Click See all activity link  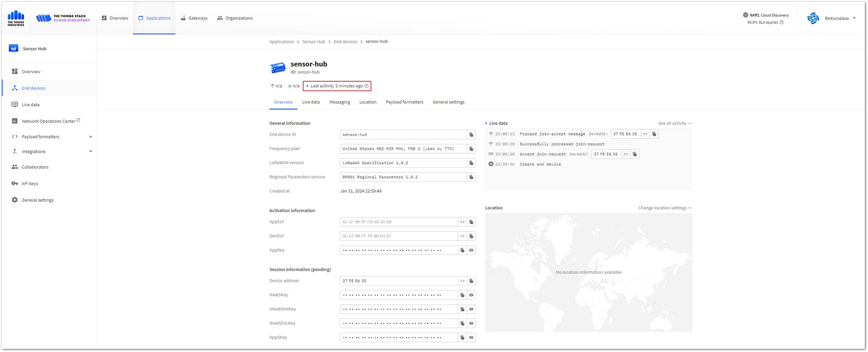(x=675, y=123)
